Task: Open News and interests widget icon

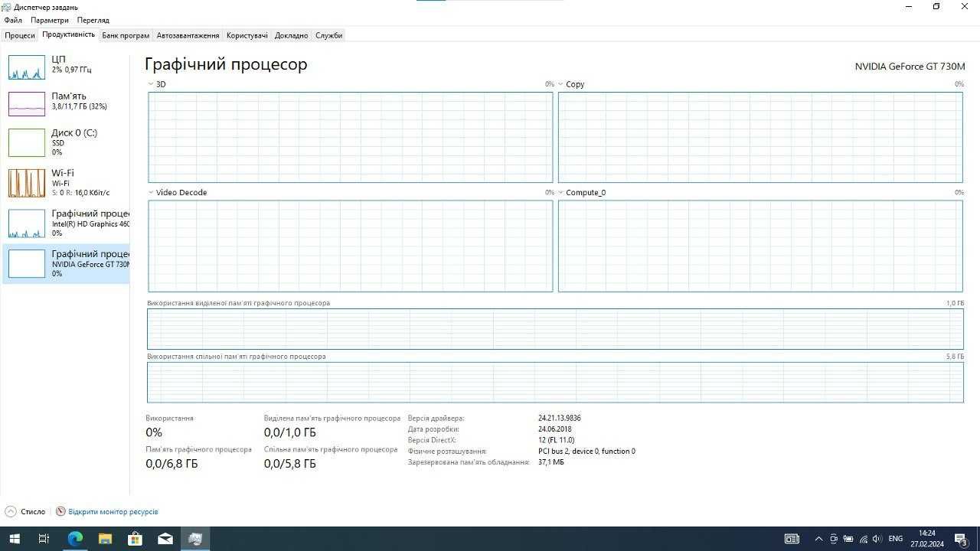Action: (792, 539)
